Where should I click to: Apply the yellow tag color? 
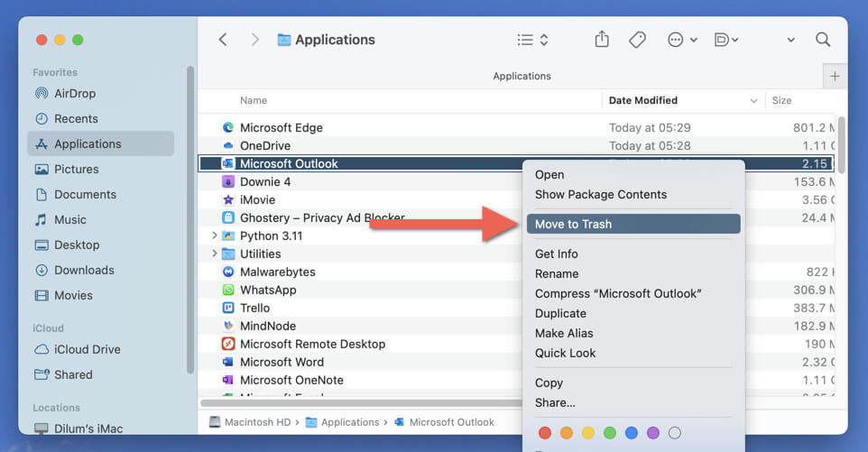[588, 433]
